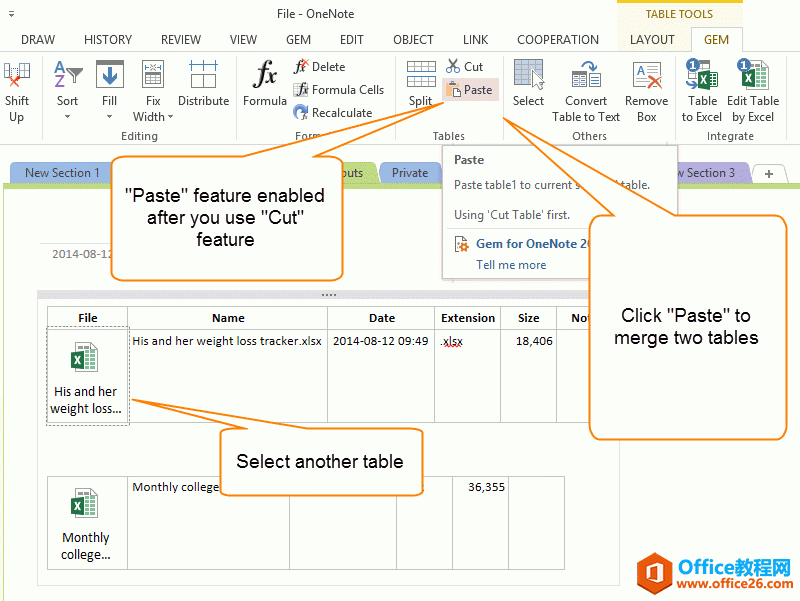Viewport: 800px width, 601px height.
Task: Add a new section with plus tab
Action: pos(768,173)
